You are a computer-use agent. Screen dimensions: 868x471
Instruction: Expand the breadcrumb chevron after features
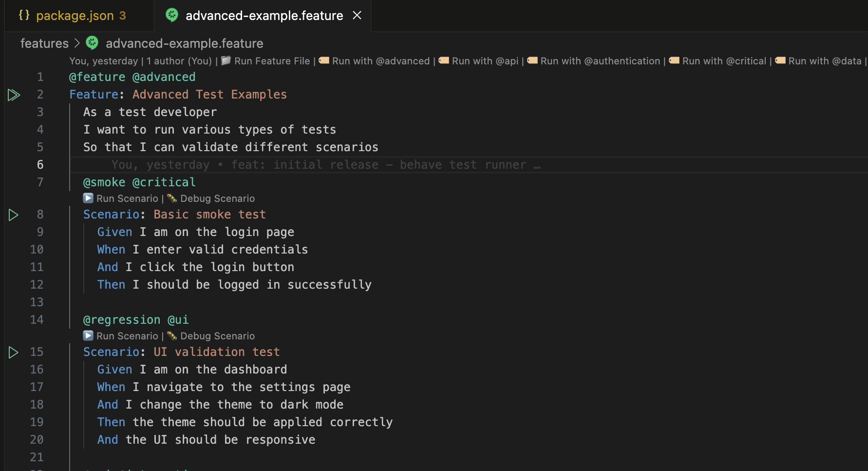(77, 43)
